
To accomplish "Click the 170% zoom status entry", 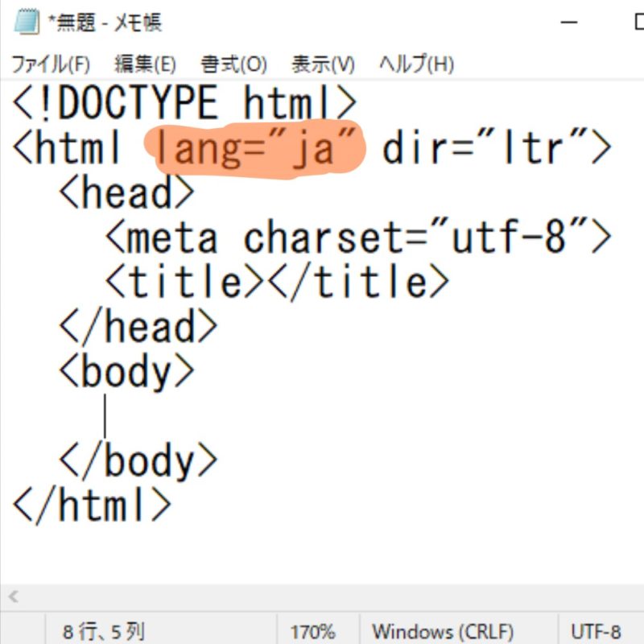I will coord(312,631).
